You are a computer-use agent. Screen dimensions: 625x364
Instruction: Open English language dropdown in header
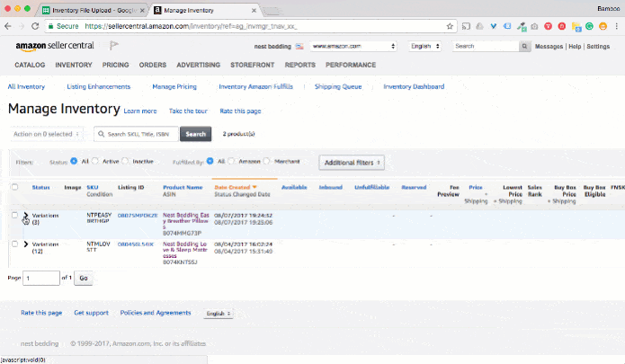(x=424, y=46)
